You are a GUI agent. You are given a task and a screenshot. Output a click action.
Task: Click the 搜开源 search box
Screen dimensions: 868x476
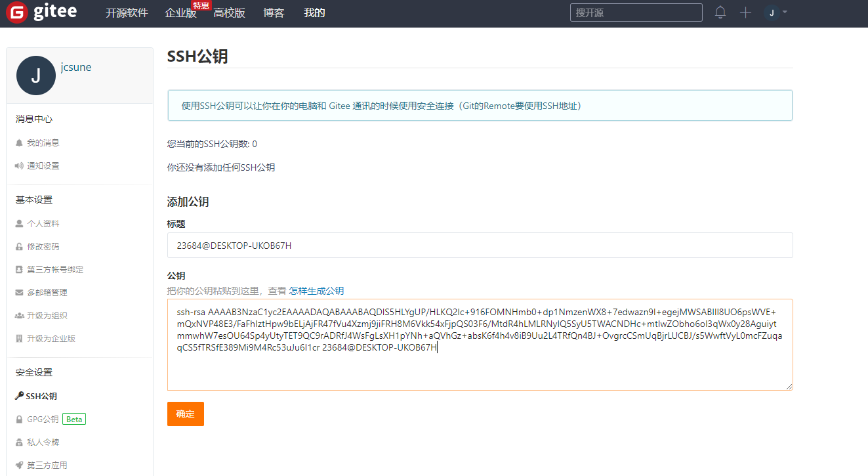[x=636, y=12]
